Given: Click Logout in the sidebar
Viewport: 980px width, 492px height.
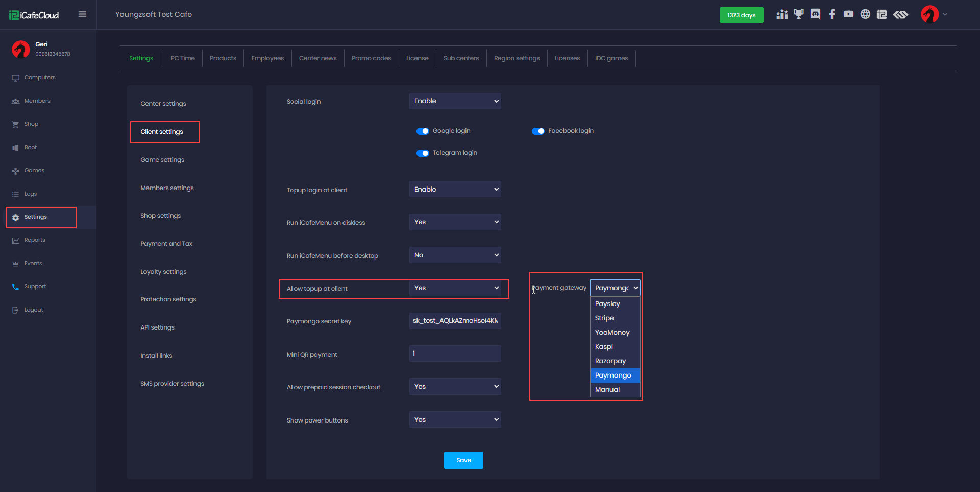Looking at the screenshot, I should point(33,309).
